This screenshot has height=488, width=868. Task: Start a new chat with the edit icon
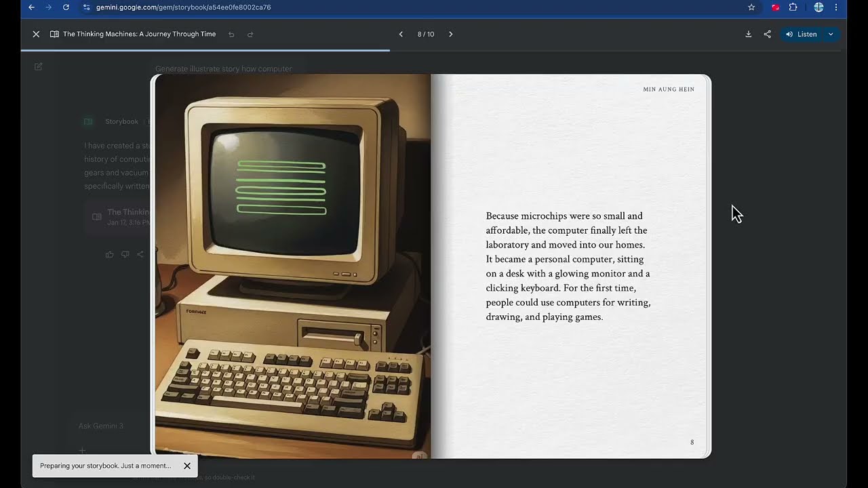pos(39,66)
